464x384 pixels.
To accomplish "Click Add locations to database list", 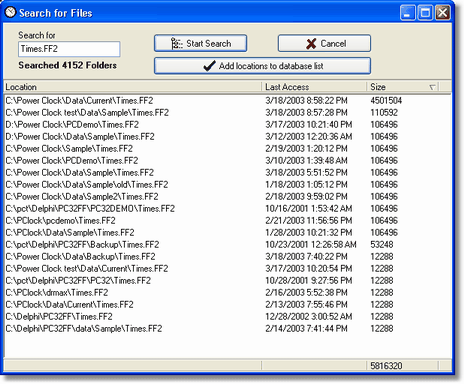I will [262, 66].
